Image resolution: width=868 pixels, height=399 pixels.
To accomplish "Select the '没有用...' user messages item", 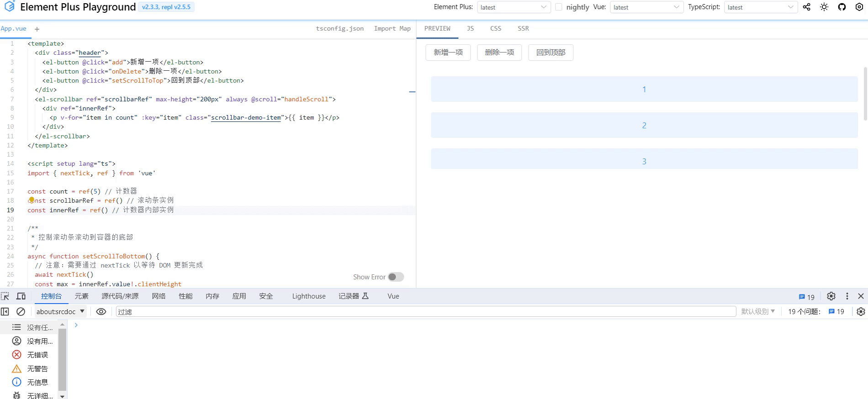I will tap(33, 341).
